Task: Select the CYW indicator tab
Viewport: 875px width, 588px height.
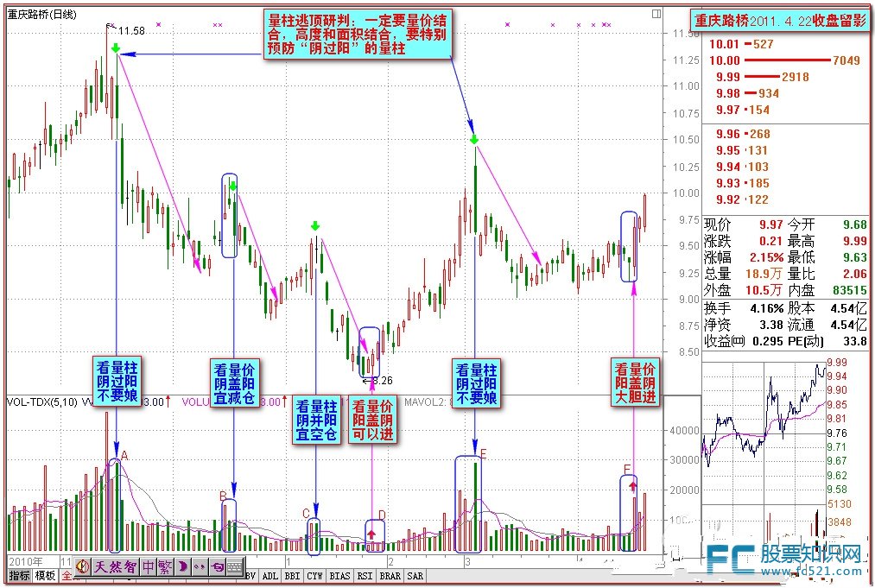Action: tap(314, 576)
